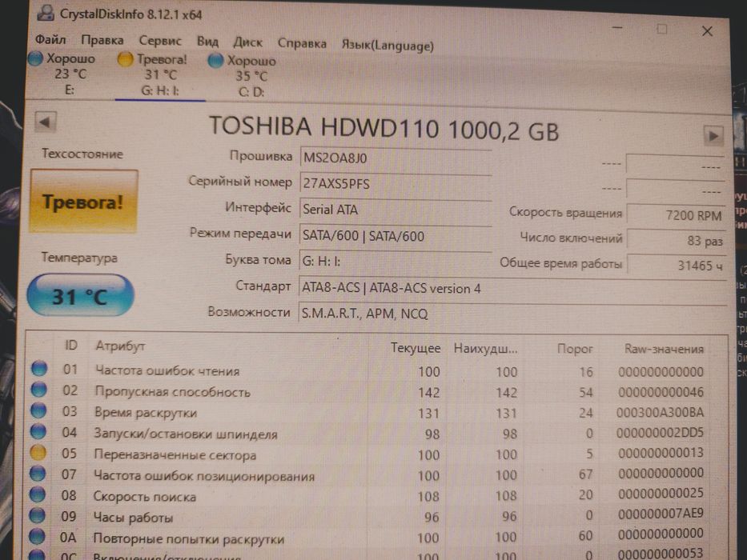Screen dimensions: 747x560
Task: Click the 31 °C temperature indicator
Action: click(x=80, y=296)
